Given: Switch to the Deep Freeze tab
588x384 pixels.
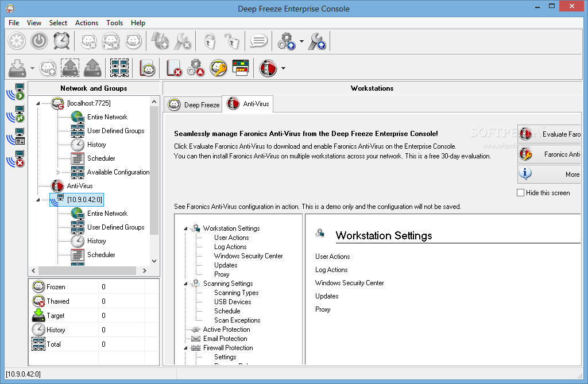Looking at the screenshot, I should [x=193, y=104].
